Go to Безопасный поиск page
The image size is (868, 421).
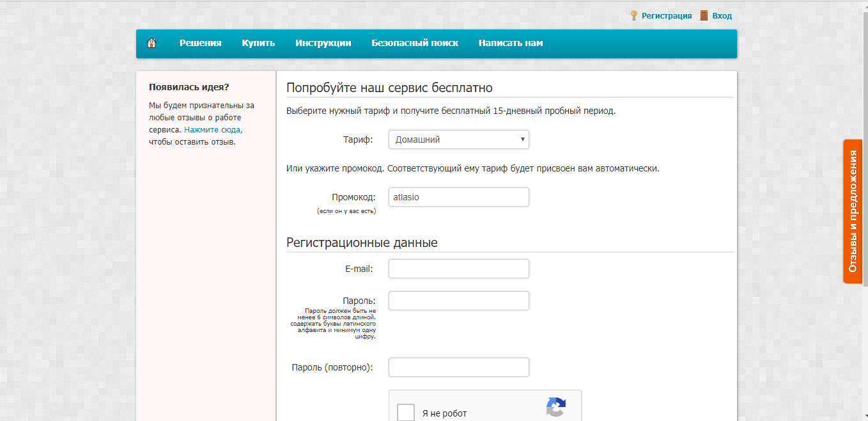tap(415, 44)
